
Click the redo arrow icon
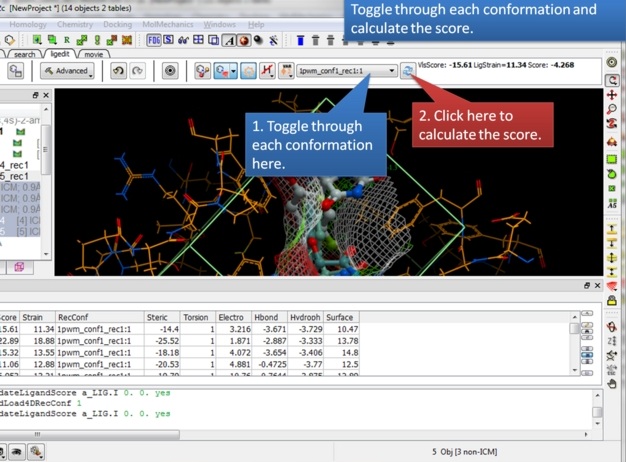pos(137,71)
